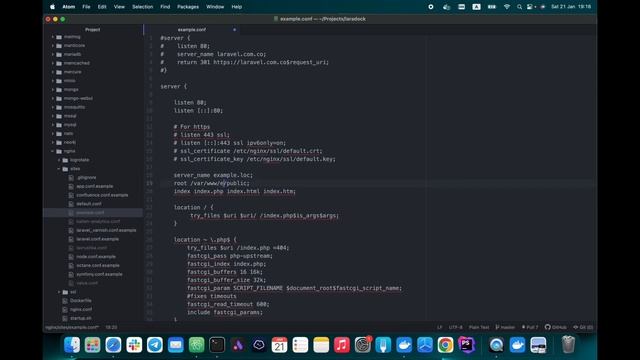Screen dimensions: 640x360
Task: Expand the mercure folder arrow
Action: coord(53,72)
